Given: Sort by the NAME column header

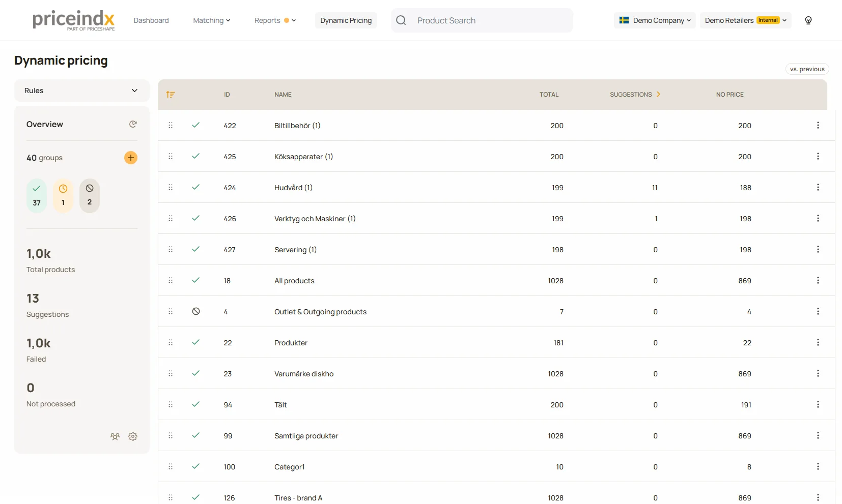Looking at the screenshot, I should point(283,95).
